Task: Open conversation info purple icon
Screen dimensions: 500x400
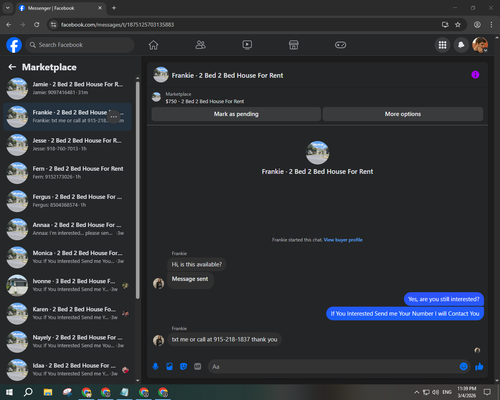Action: tap(475, 75)
